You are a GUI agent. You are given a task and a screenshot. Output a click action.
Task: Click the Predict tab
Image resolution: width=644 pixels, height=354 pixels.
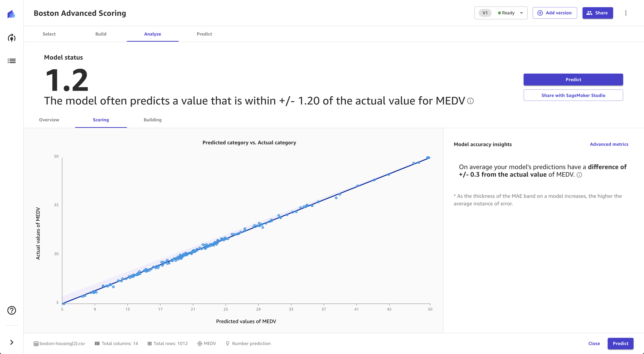tap(204, 34)
